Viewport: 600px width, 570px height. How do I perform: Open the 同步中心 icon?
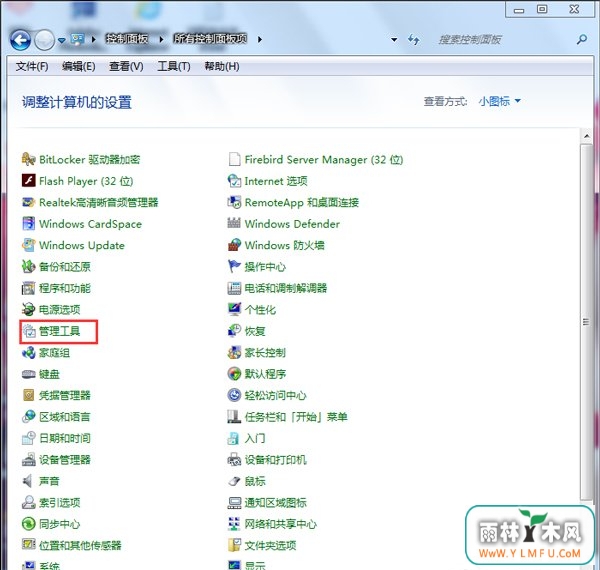point(29,524)
